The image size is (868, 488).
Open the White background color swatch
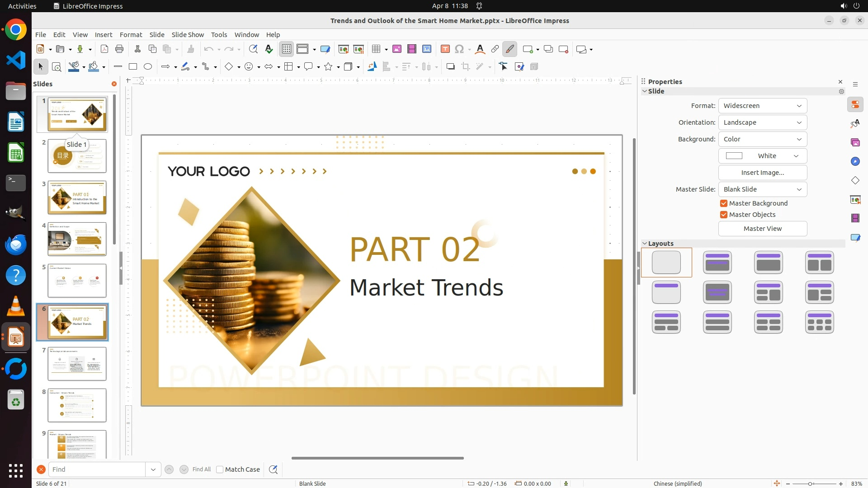(x=762, y=156)
